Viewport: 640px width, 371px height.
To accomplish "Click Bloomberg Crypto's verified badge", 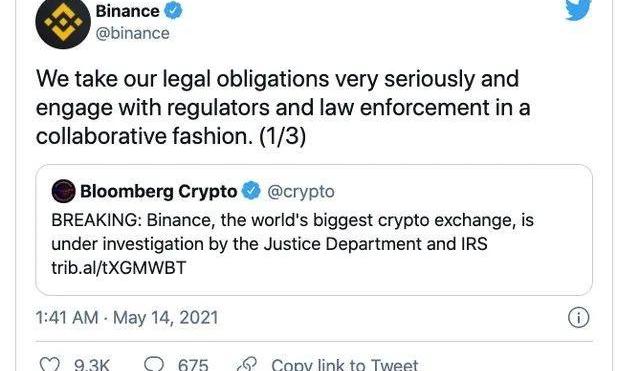I will tap(251, 191).
